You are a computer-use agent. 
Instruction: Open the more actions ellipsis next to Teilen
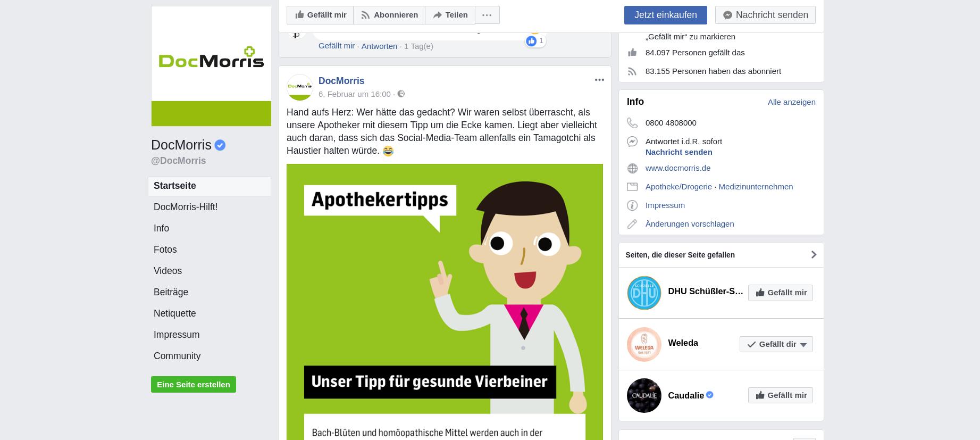(x=487, y=15)
